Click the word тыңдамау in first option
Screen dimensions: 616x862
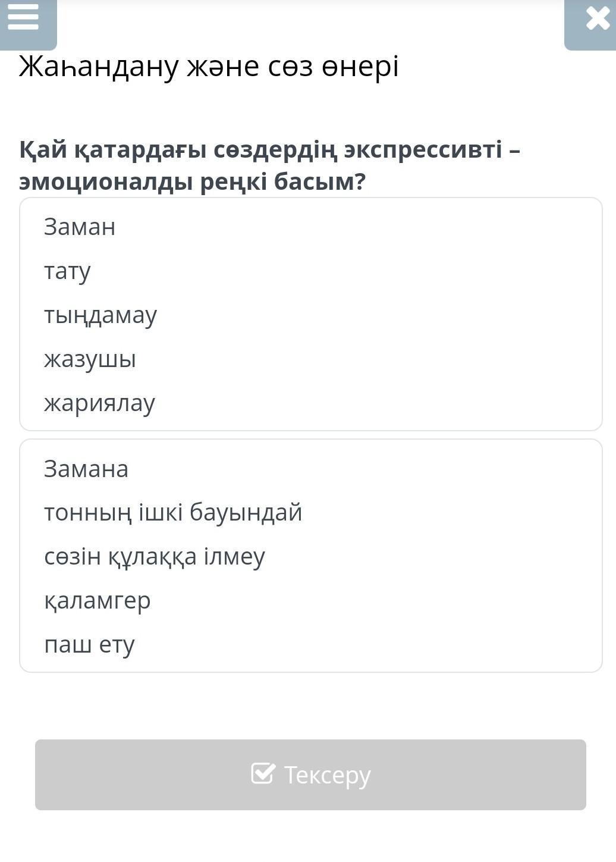[100, 315]
